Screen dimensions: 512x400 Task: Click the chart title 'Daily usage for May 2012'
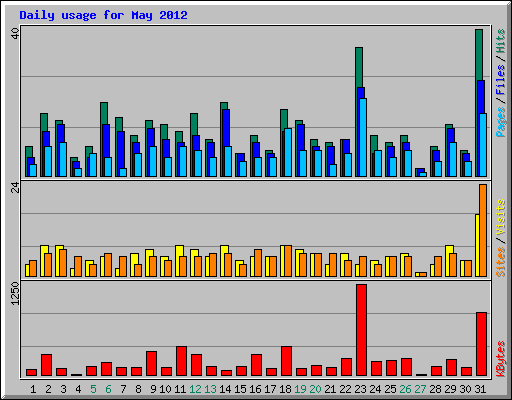click(103, 15)
